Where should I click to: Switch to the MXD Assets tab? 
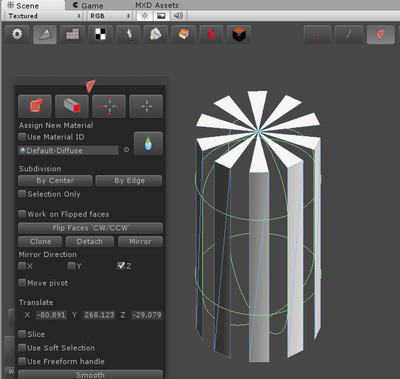[x=157, y=5]
